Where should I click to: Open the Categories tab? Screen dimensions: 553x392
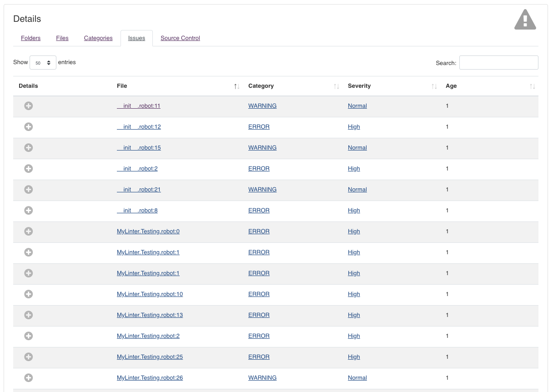(98, 38)
